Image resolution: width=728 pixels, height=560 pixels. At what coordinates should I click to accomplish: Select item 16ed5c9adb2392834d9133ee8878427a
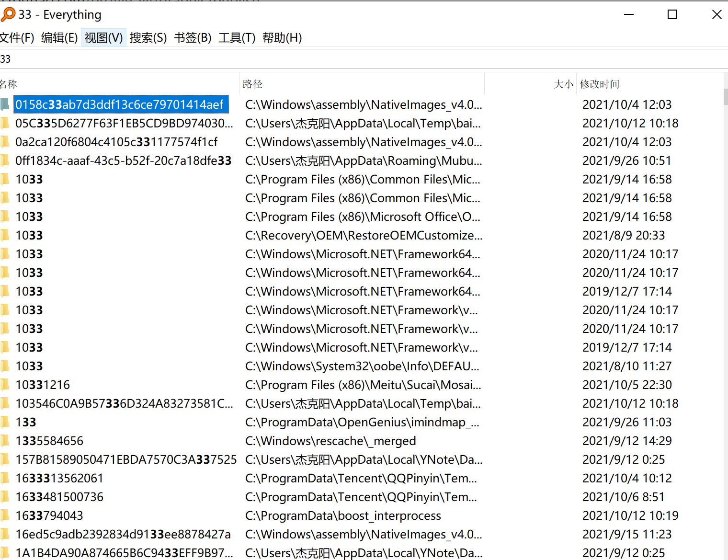(x=123, y=534)
